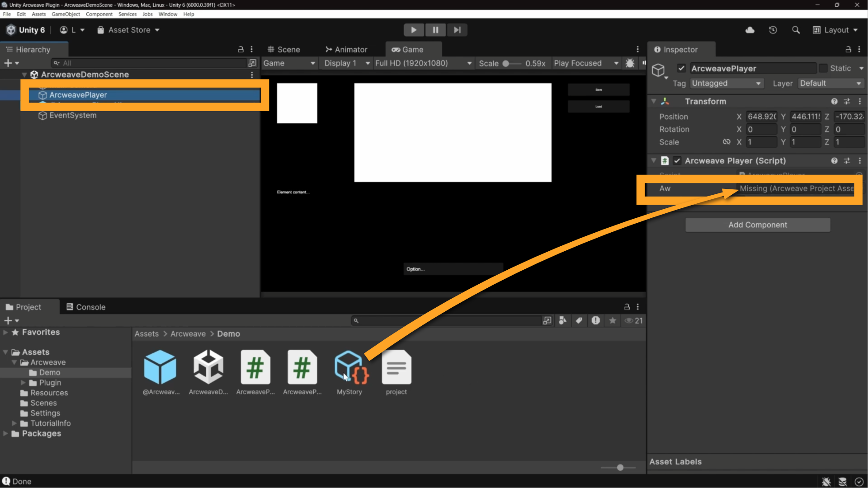Toggle the Game view gizmos bug icon
The width and height of the screenshot is (868, 488).
[630, 63]
